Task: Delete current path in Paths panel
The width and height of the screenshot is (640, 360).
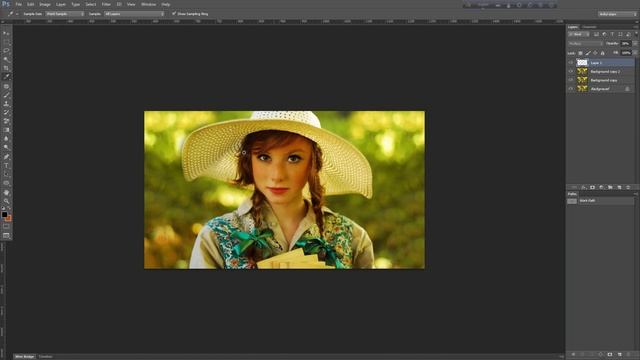Action: pos(629,354)
